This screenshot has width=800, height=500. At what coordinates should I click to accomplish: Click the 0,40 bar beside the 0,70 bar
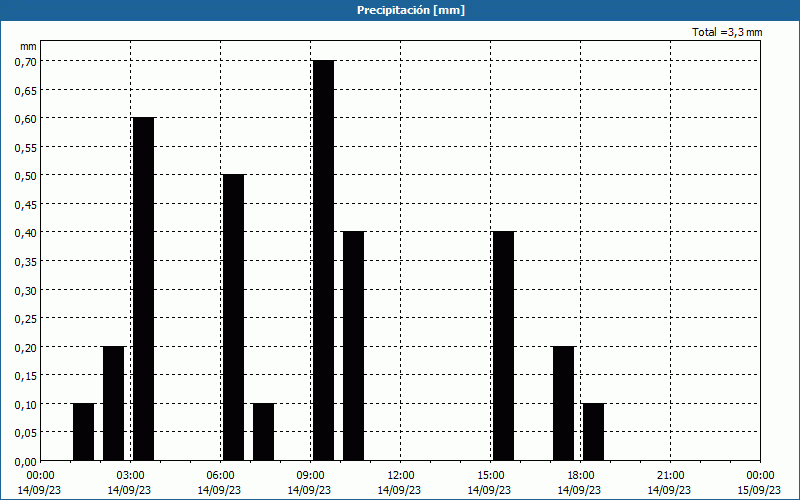354,346
